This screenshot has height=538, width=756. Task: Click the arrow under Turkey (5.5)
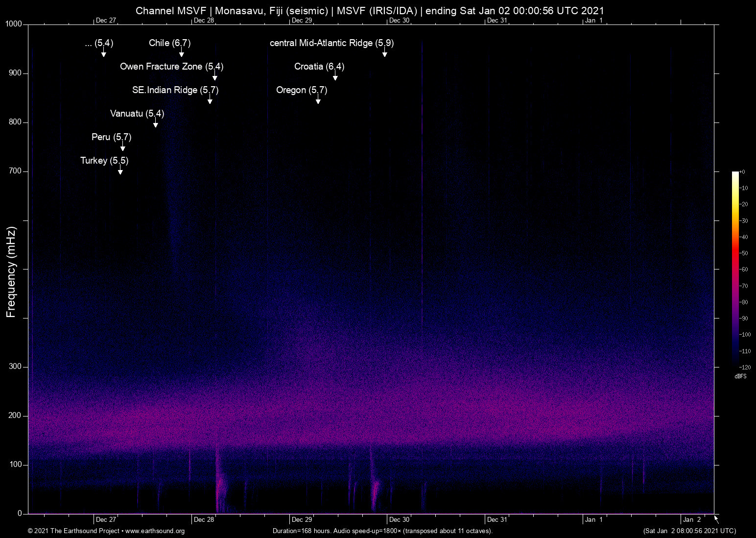point(120,171)
